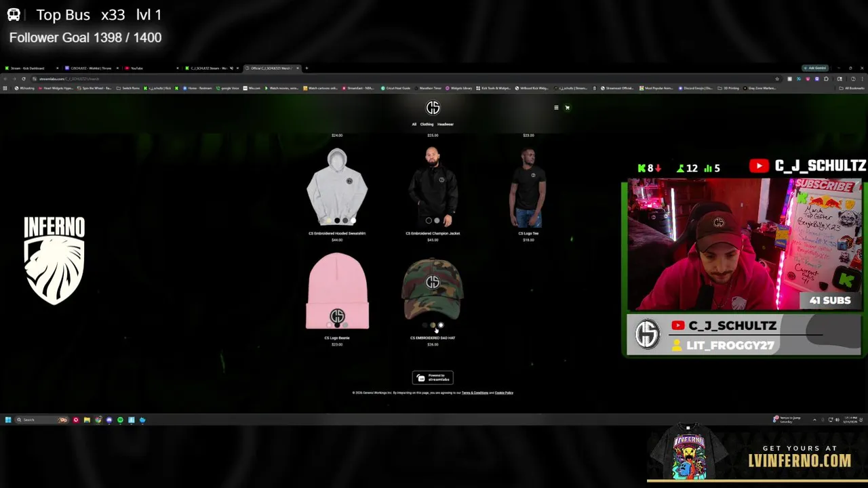Image resolution: width=868 pixels, height=488 pixels.
Task: Click the Windows taskbar Search box
Action: 41,420
